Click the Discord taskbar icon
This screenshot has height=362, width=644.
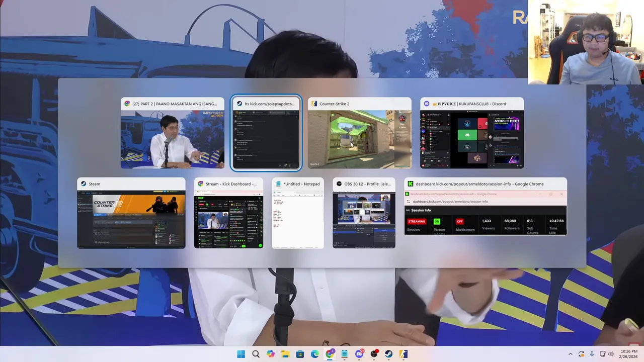pos(359,354)
